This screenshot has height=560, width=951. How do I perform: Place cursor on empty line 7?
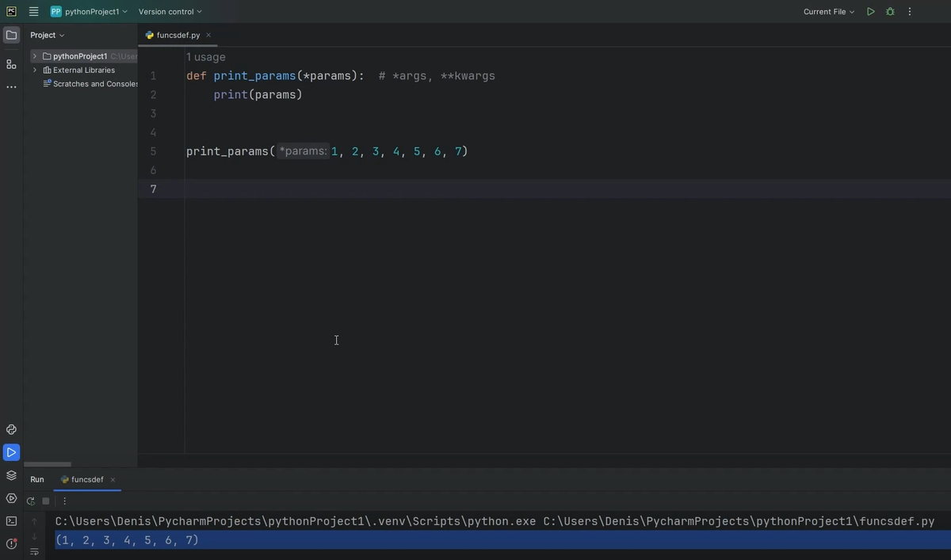coord(567,189)
